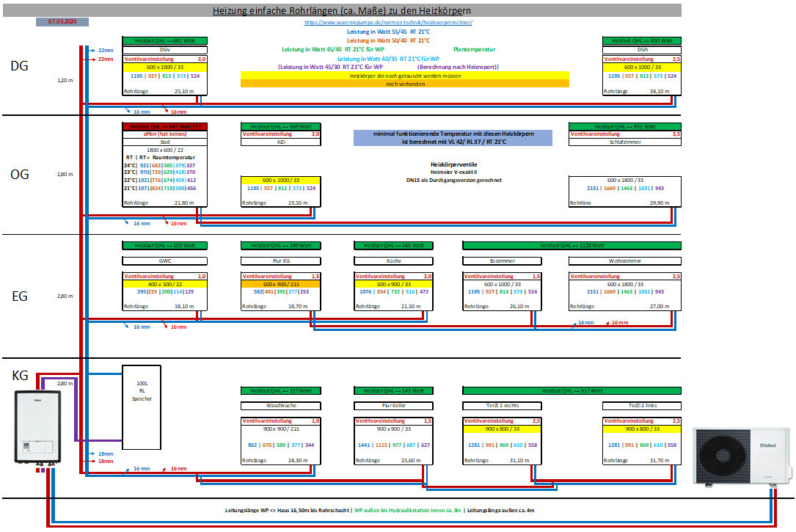Viewport: 796px width, 532px height.
Task: Select the 100L RL Speicher tank box
Action: coord(142,406)
